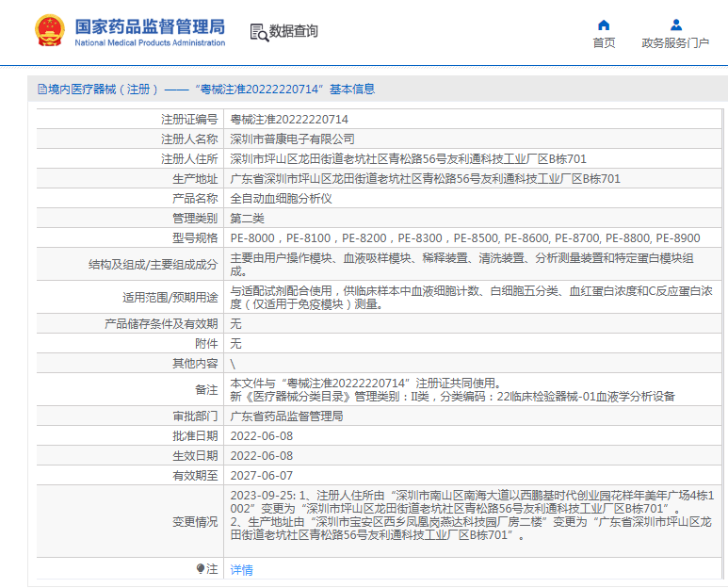Click the 产品储存条件及有效期 label
Image resolution: width=728 pixels, height=588 pixels.
(x=161, y=324)
